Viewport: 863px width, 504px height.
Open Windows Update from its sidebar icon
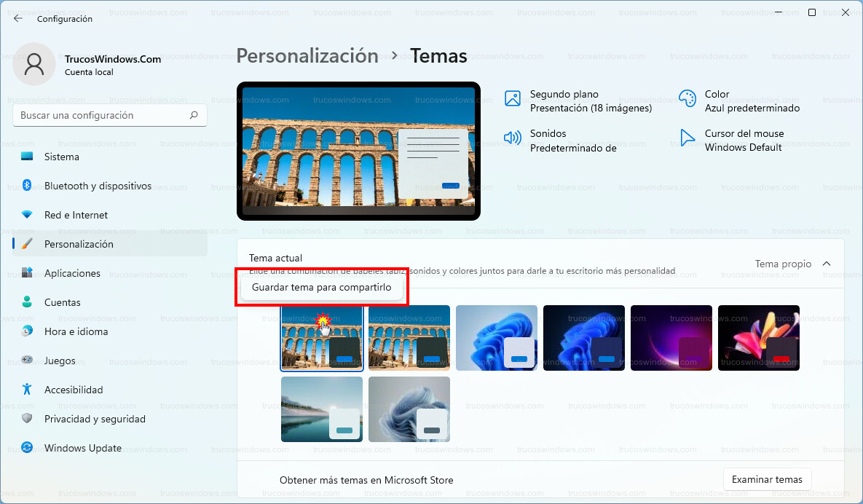[x=28, y=448]
